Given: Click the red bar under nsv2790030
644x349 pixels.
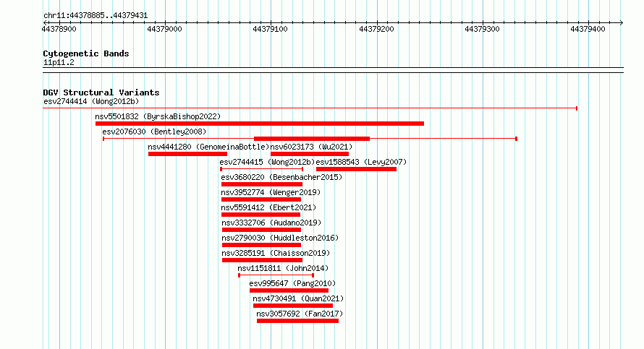Looking at the screenshot, I should point(262,245).
